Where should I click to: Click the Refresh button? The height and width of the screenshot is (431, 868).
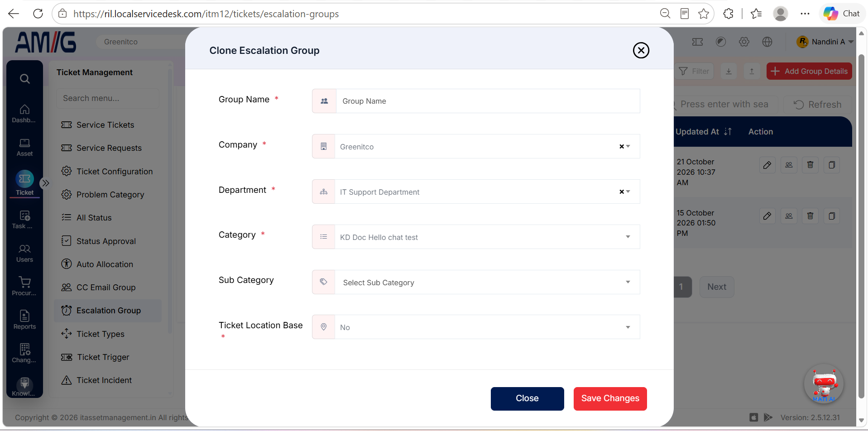818,105
